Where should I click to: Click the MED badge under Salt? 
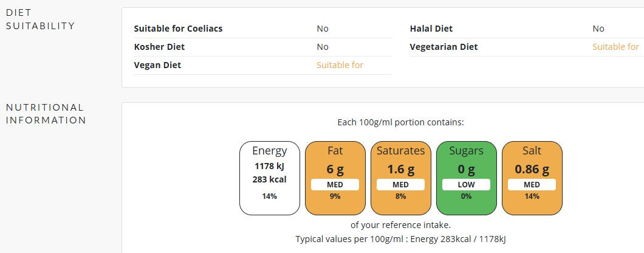532,185
